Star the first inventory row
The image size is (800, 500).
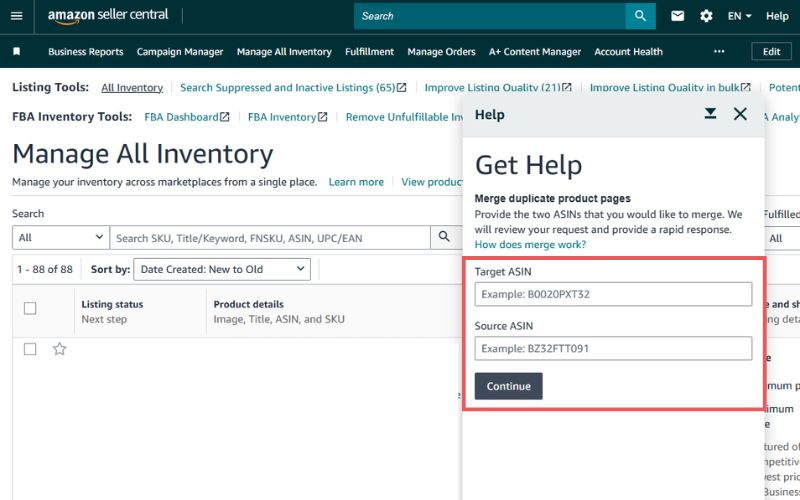pyautogui.click(x=60, y=349)
